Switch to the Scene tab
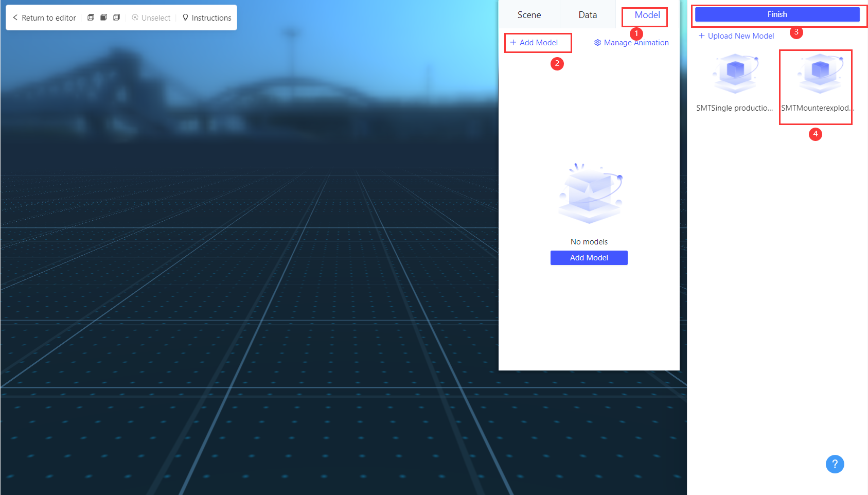Screen dimensions: 868x495 click(x=529, y=14)
